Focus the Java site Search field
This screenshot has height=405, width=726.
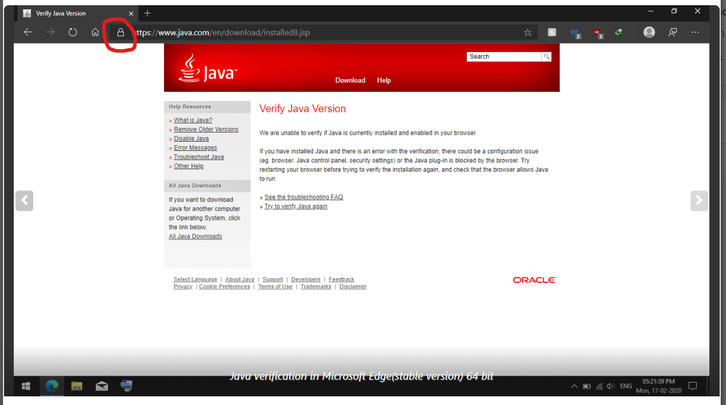[x=504, y=56]
